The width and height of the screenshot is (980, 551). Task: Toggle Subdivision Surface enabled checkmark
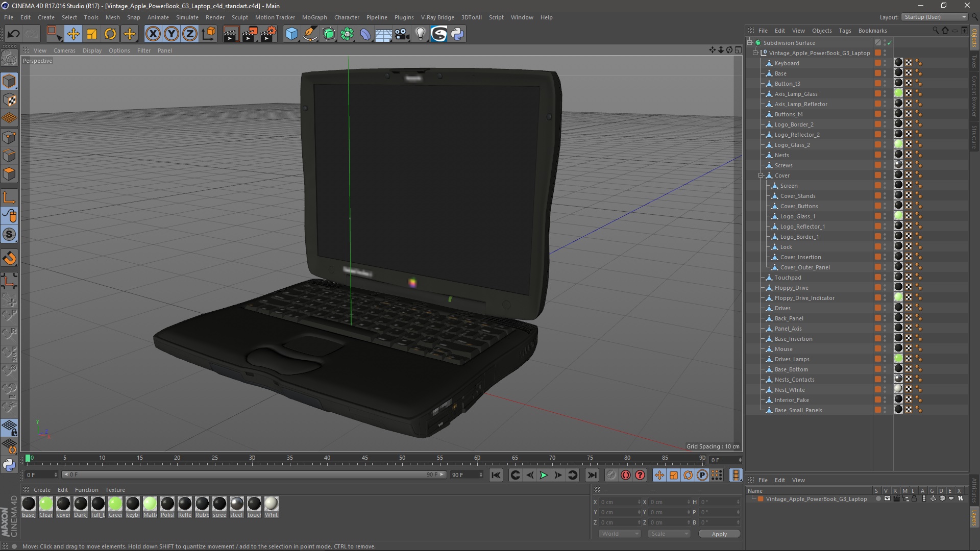pyautogui.click(x=890, y=43)
